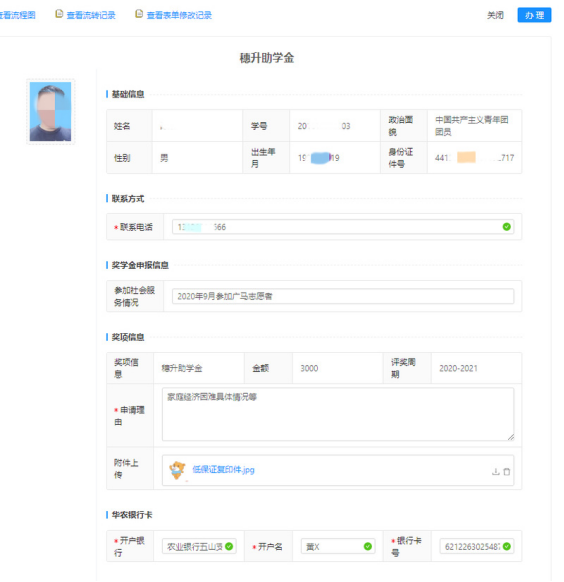Open 查看流转记录 link

[x=91, y=15]
